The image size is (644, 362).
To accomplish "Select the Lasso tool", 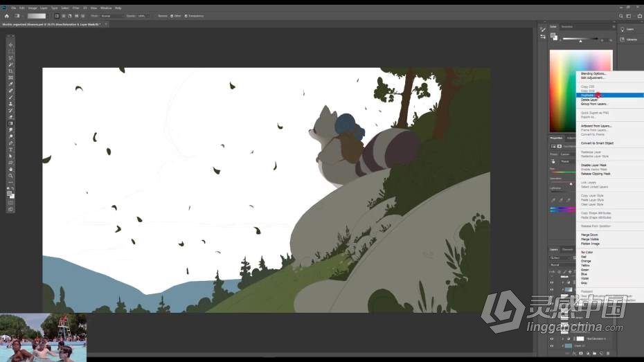I will (10, 58).
